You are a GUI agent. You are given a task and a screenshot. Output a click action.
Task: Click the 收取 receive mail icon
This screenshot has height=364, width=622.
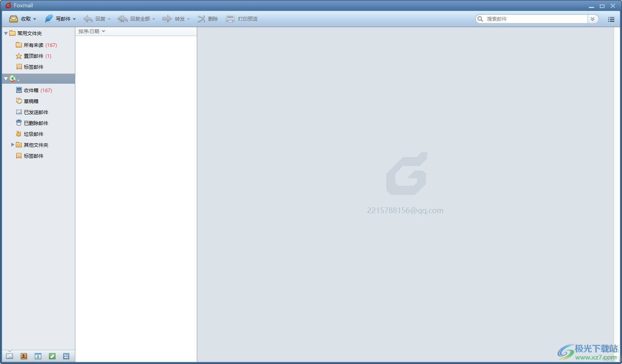click(x=13, y=19)
